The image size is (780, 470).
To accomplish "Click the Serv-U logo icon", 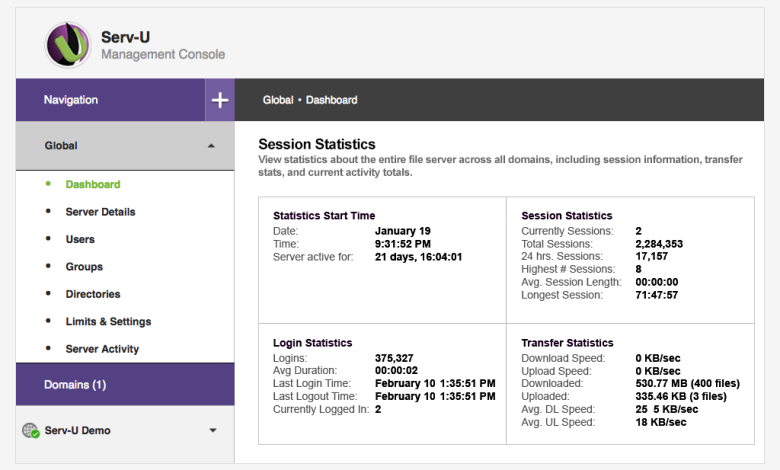I will (x=69, y=45).
